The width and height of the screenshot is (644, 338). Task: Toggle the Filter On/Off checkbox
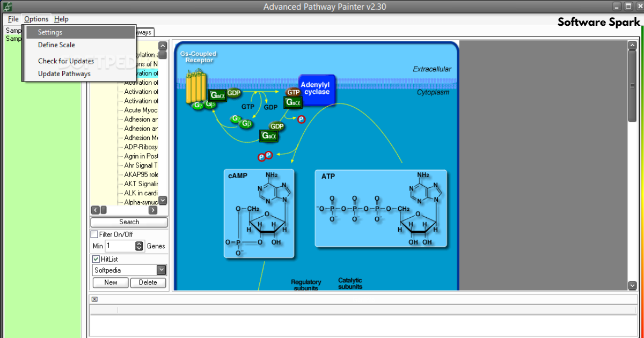click(x=94, y=234)
